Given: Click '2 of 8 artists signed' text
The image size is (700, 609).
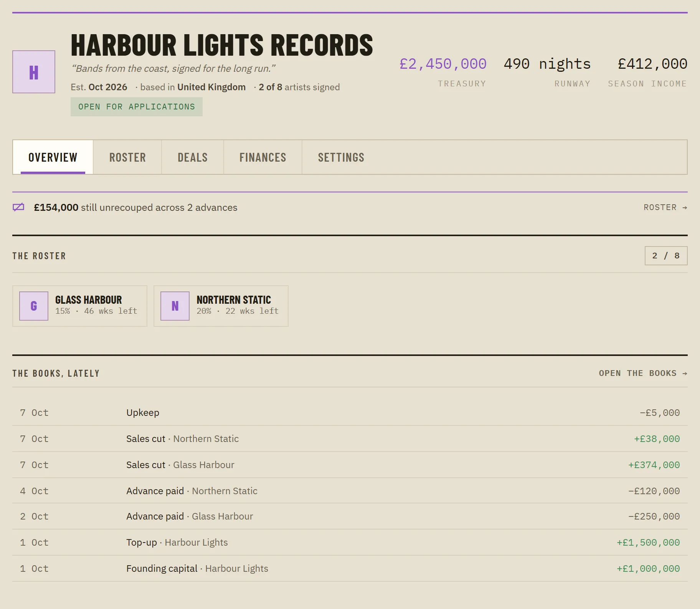Looking at the screenshot, I should (x=299, y=87).
